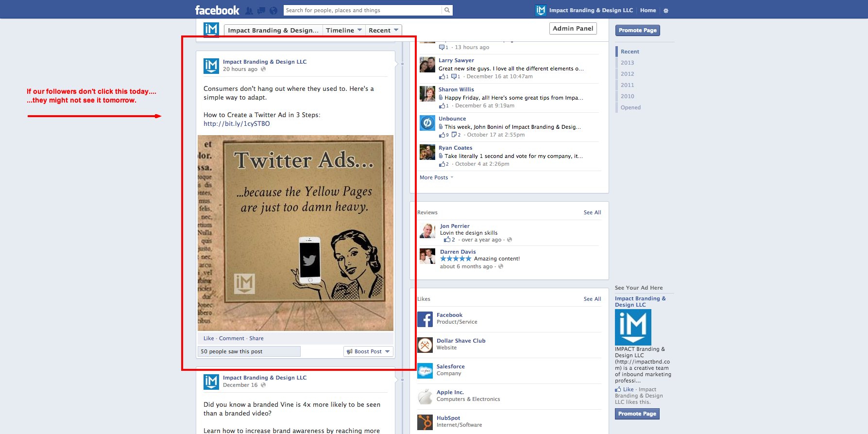
Task: Expand More Posts list
Action: point(436,177)
